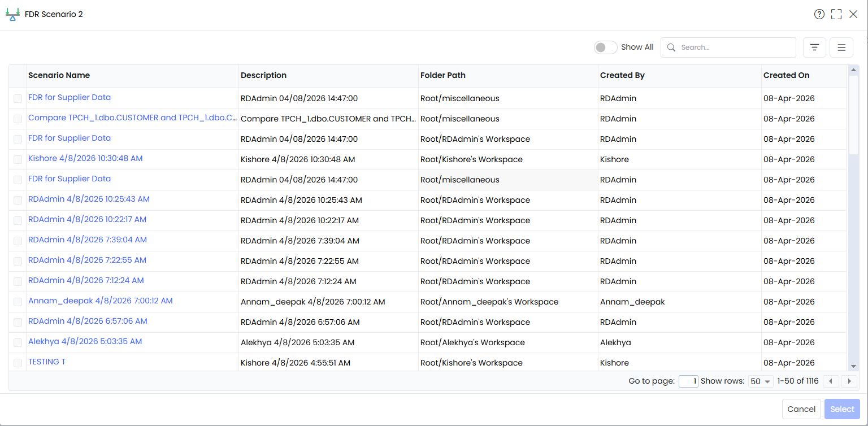The height and width of the screenshot is (426, 868).
Task: Click the search magnifier icon
Action: tap(671, 47)
